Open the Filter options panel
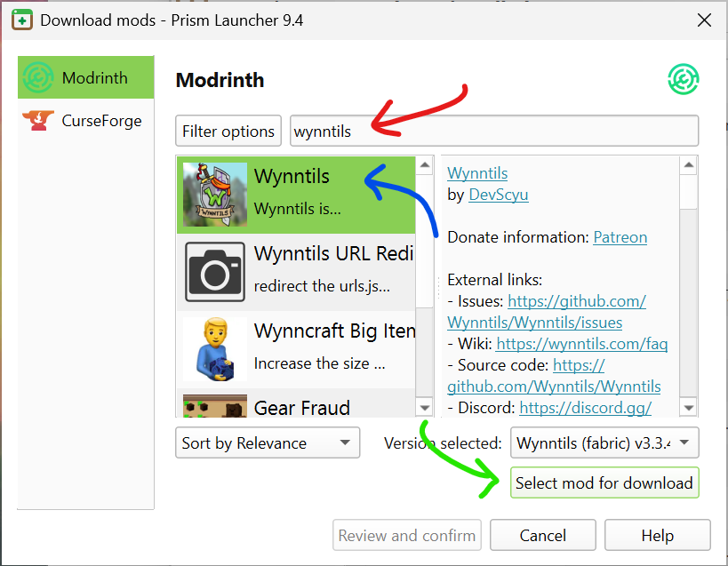728x566 pixels. click(x=228, y=131)
